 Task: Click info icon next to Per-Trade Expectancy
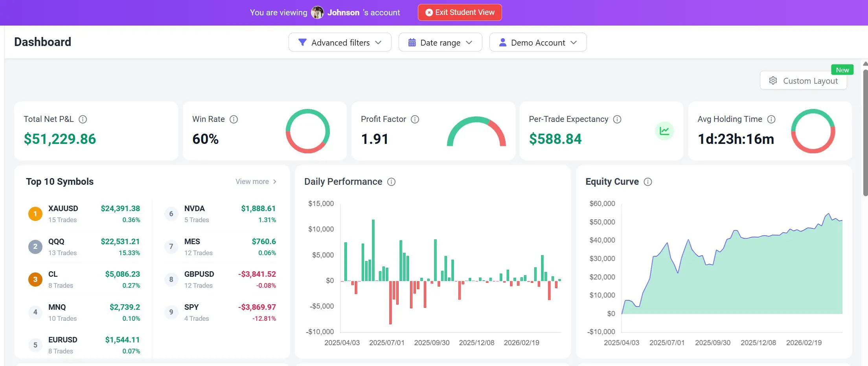tap(617, 119)
